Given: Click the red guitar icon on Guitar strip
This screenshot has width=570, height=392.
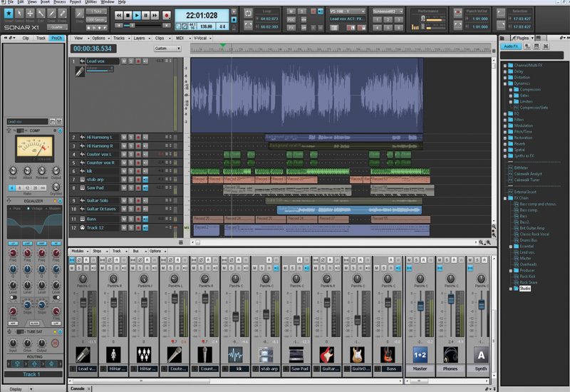Looking at the screenshot, I should point(327,354).
